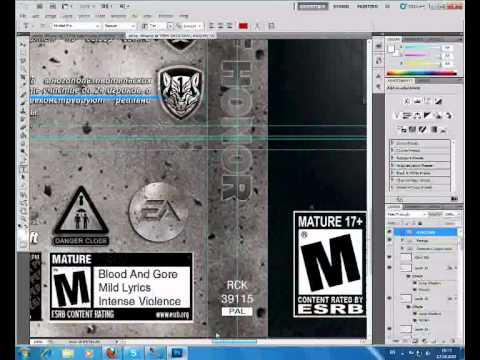Add a Color Balance adjustment layer
The height and width of the screenshot is (360, 480).
(x=417, y=116)
